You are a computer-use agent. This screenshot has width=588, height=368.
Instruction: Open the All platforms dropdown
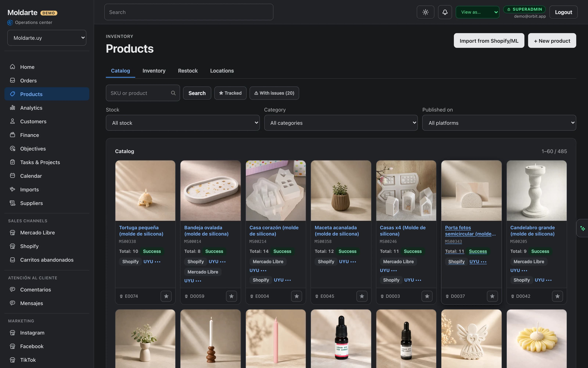coord(499,123)
